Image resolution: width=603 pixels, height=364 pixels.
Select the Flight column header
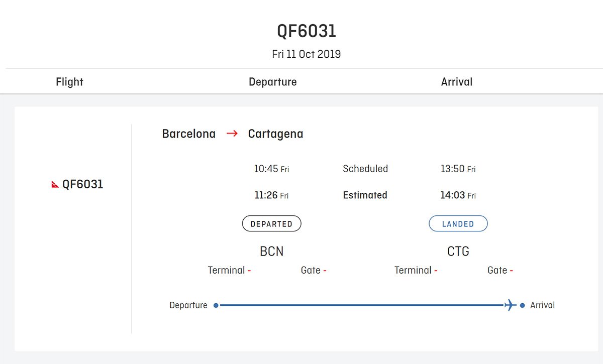pos(69,82)
